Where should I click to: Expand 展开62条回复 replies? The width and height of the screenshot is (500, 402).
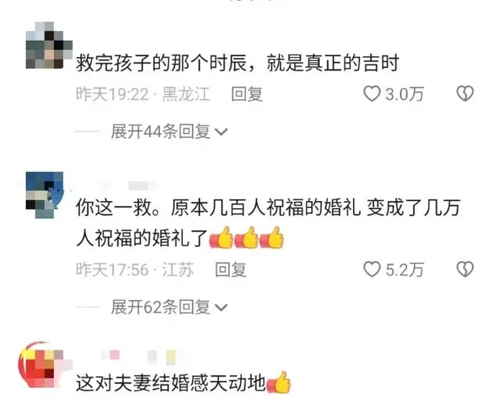pos(160,307)
